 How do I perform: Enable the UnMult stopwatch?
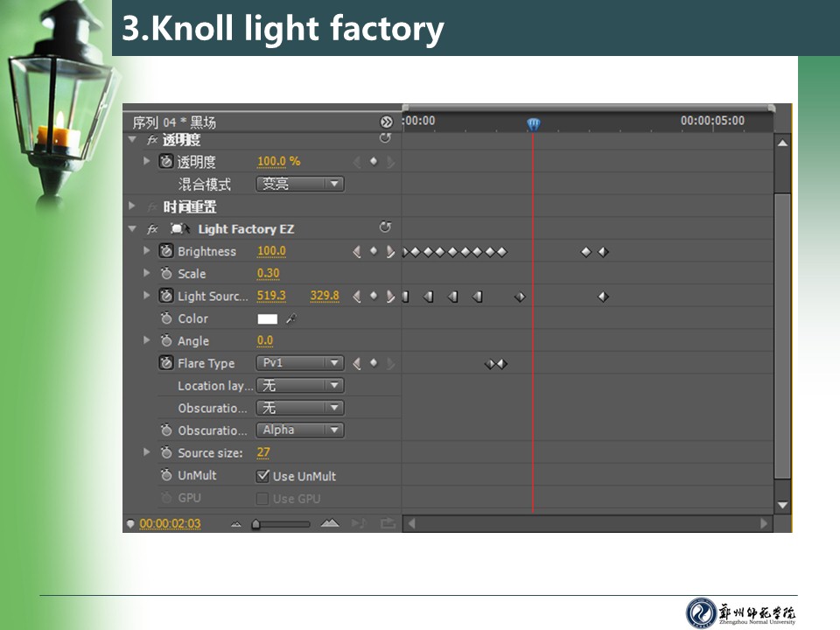[166, 475]
